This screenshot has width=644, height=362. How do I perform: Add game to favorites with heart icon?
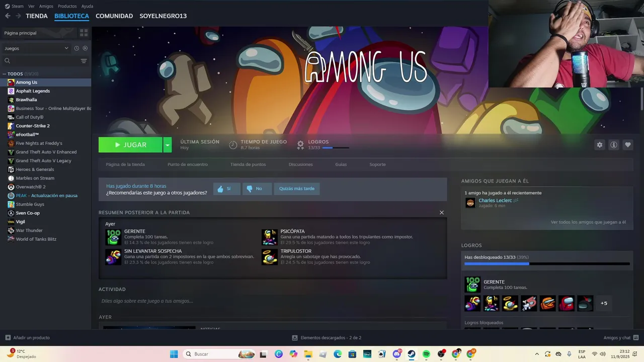[x=628, y=145]
